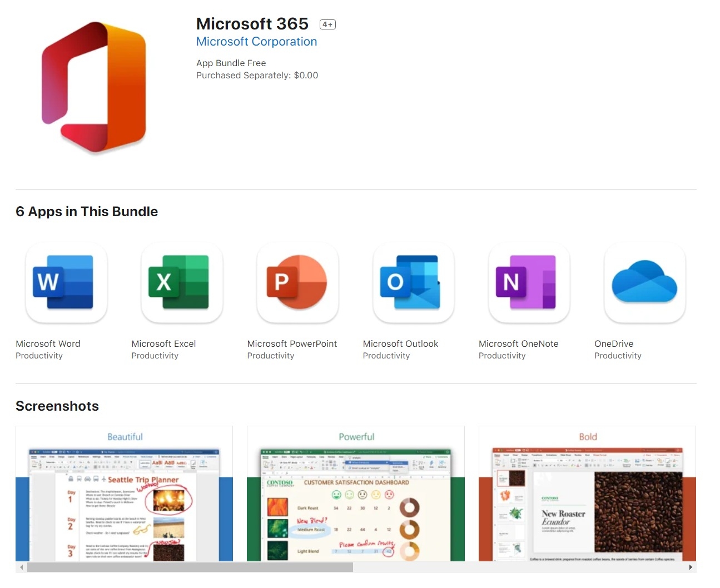Click the screenshots scroll right arrow
The width and height of the screenshot is (720, 588).
coord(691,567)
